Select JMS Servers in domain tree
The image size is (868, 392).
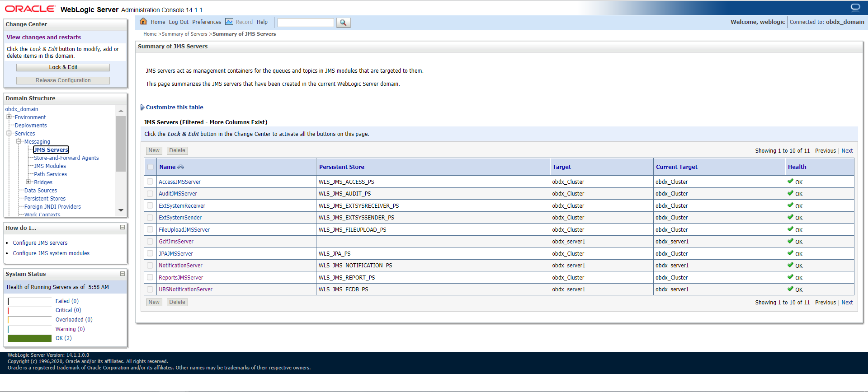point(51,150)
